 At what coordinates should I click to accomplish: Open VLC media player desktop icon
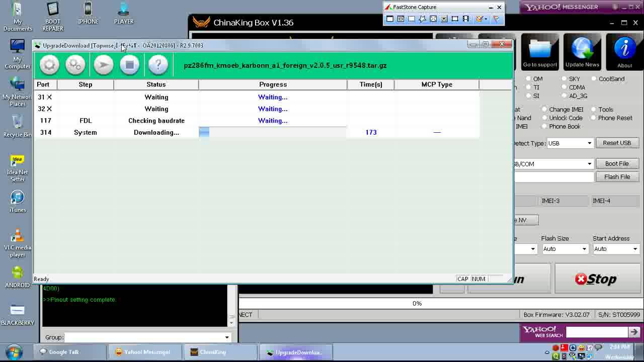coord(18,243)
